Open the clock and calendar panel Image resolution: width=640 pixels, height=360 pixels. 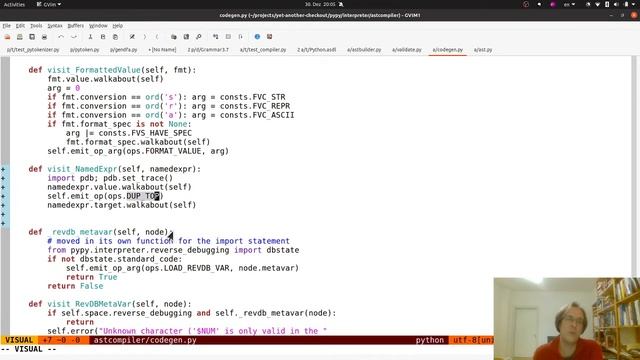click(x=320, y=4)
